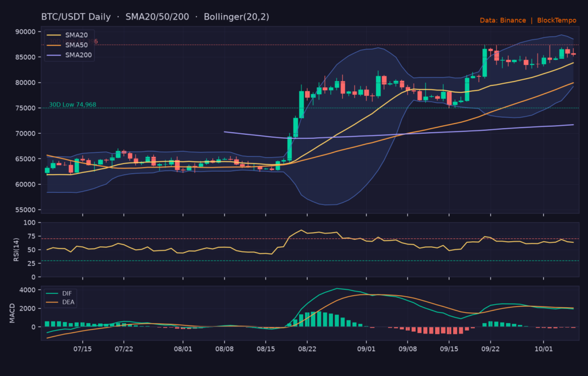The width and height of the screenshot is (588, 376).
Task: Select the DIF legend entry
Action: pyautogui.click(x=59, y=293)
